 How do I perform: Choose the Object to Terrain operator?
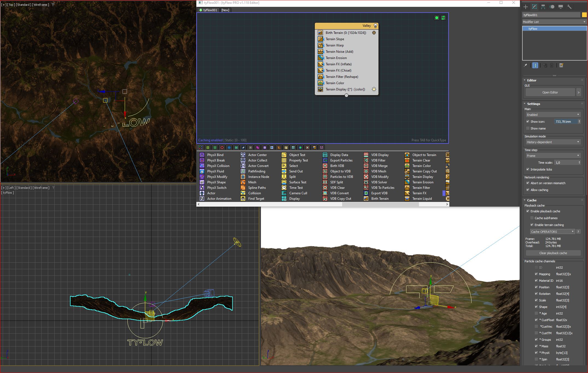point(421,155)
